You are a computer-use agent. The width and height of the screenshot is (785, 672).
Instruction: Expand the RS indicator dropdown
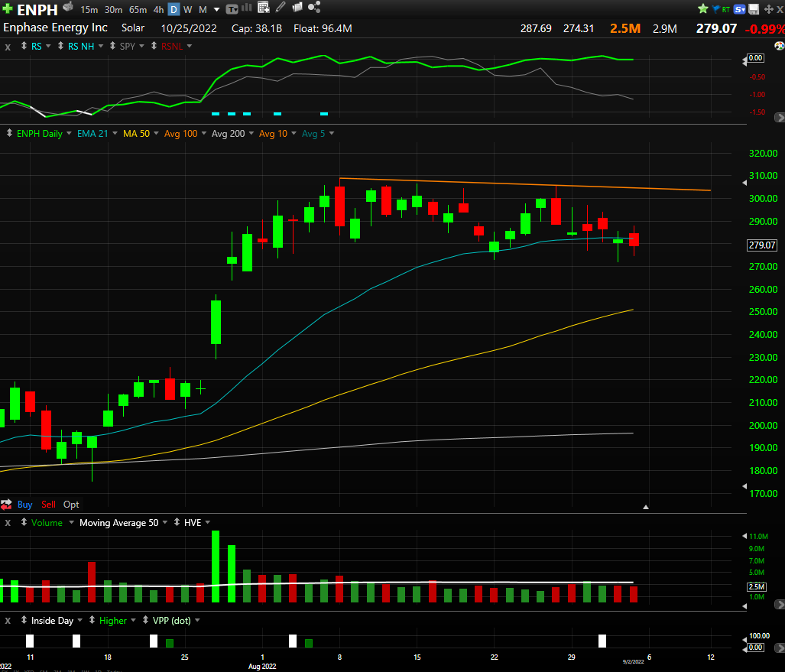point(48,46)
